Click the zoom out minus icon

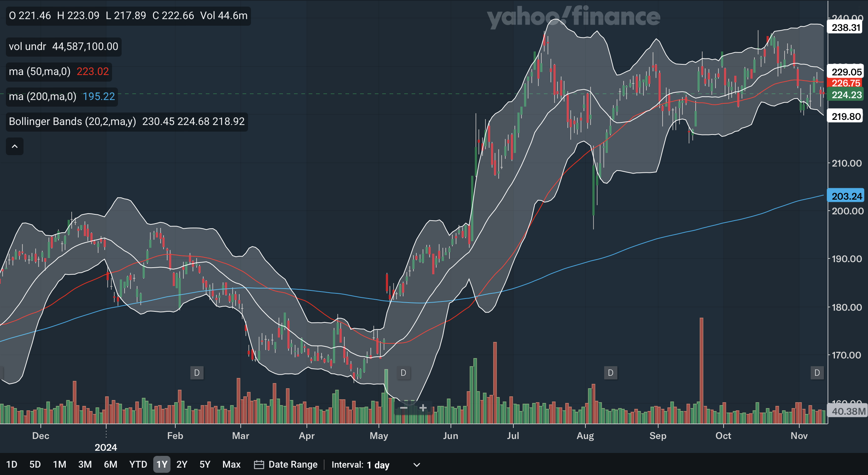[403, 408]
